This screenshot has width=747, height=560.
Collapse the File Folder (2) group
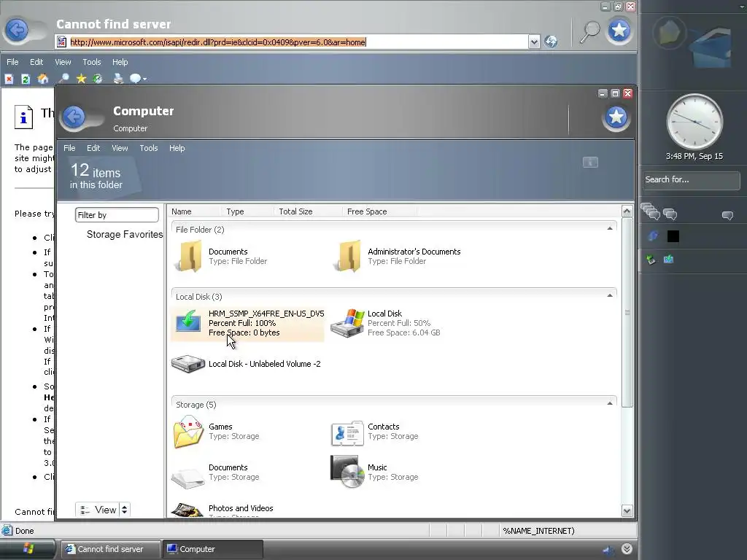(x=609, y=229)
